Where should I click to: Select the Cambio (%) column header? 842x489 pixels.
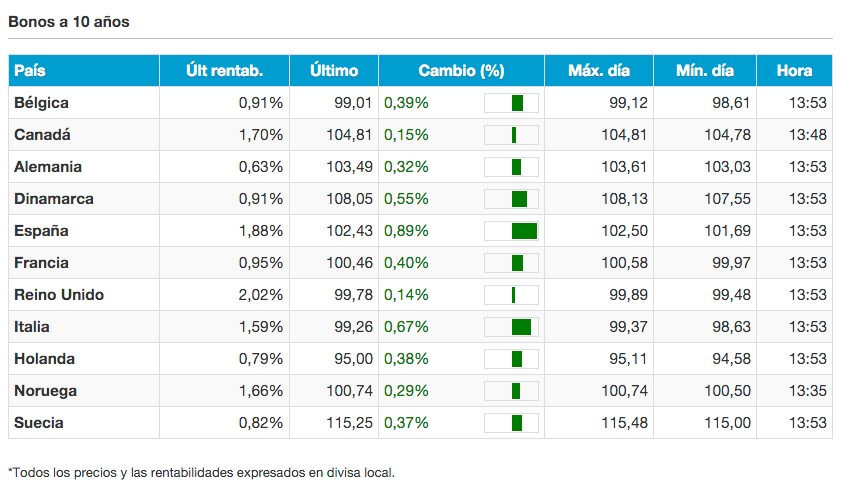(x=461, y=71)
